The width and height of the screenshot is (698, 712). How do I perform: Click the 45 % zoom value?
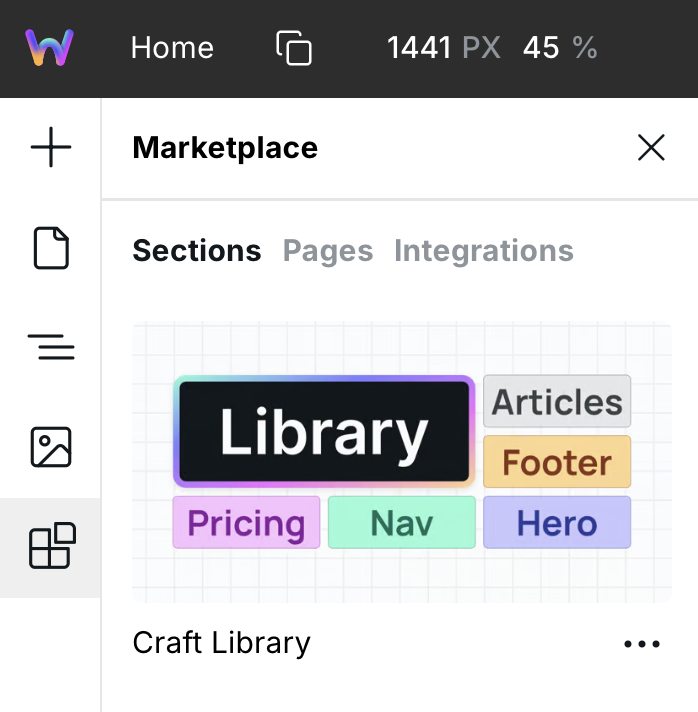coord(559,48)
